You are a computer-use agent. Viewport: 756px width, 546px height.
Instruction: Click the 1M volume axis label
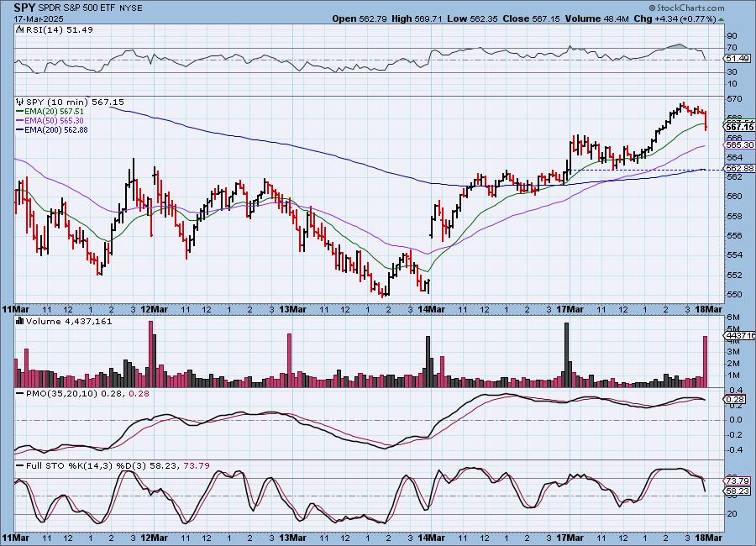pos(732,375)
